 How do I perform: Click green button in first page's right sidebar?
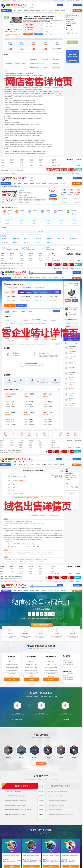[72, 42]
